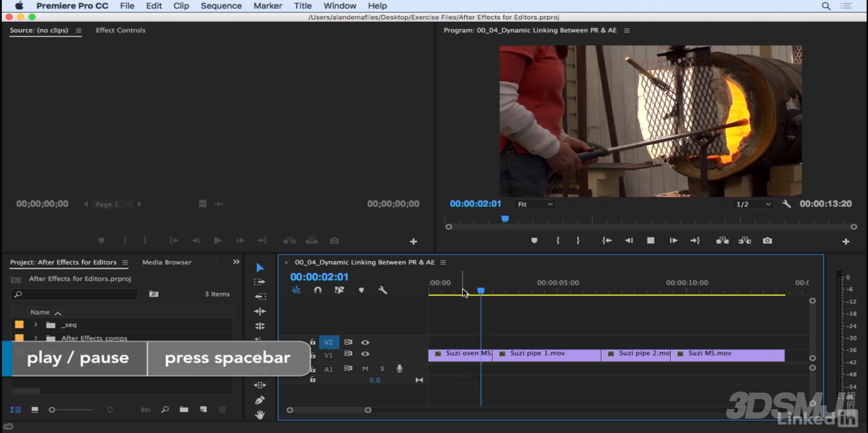Open Source monitor button editor plus

413,242
